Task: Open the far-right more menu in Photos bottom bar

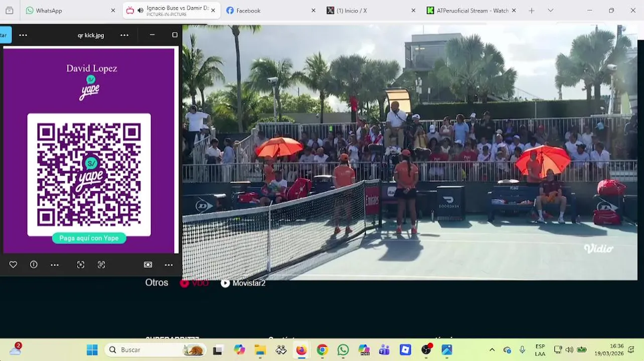Action: point(169,265)
